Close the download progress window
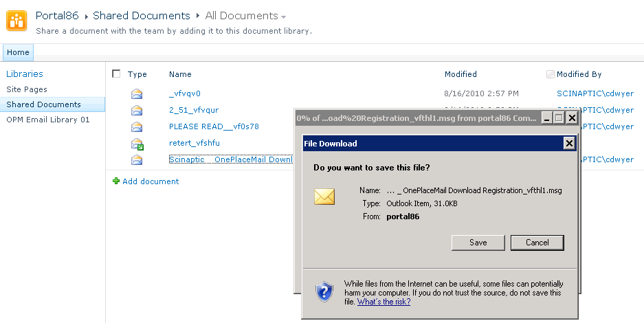The height and width of the screenshot is (323, 644). [572, 118]
